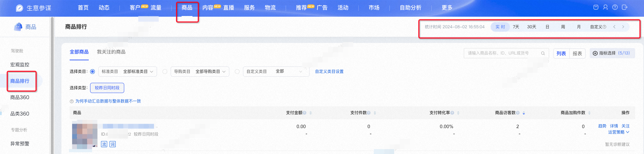Select the 导购类目 radio button
644x154 pixels.
pyautogui.click(x=165, y=72)
